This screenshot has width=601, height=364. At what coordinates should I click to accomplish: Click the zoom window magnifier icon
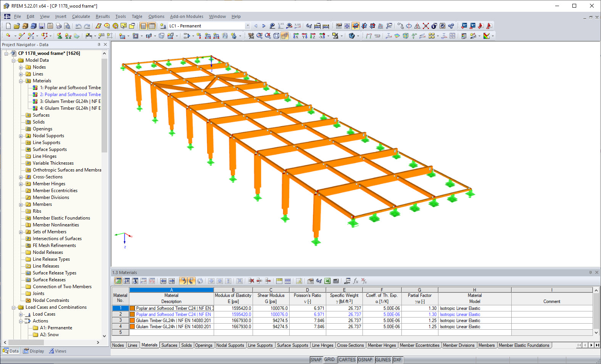[259, 36]
